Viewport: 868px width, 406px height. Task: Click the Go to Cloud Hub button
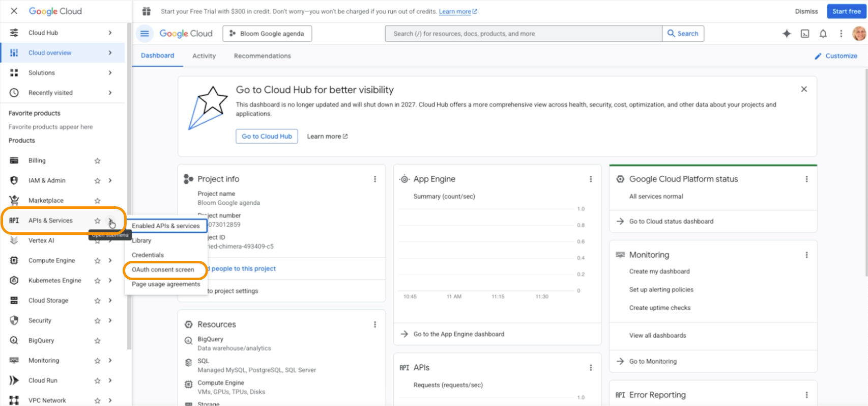[x=267, y=137]
